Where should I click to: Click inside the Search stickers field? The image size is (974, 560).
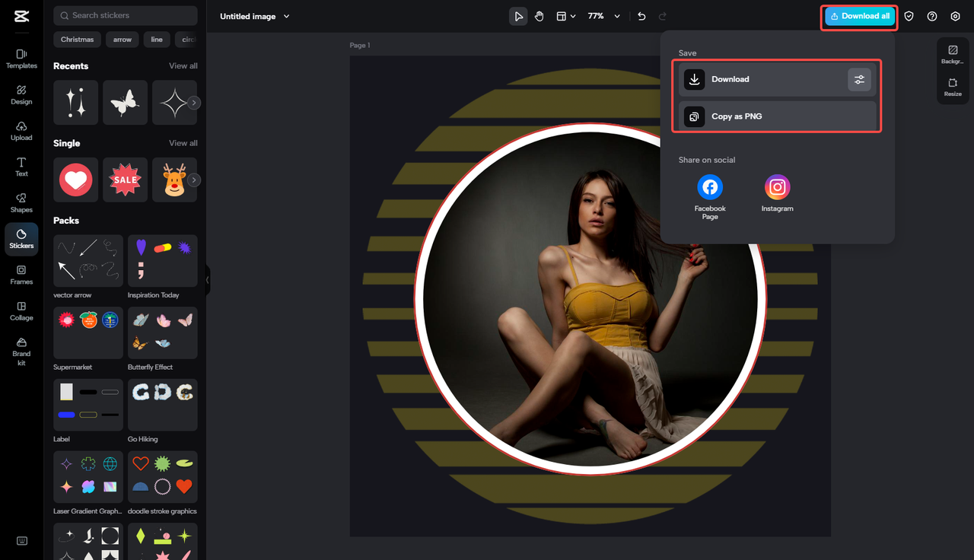click(125, 15)
